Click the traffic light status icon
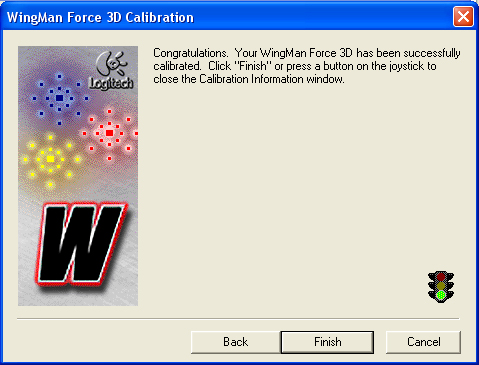This screenshot has width=479, height=365. click(441, 287)
